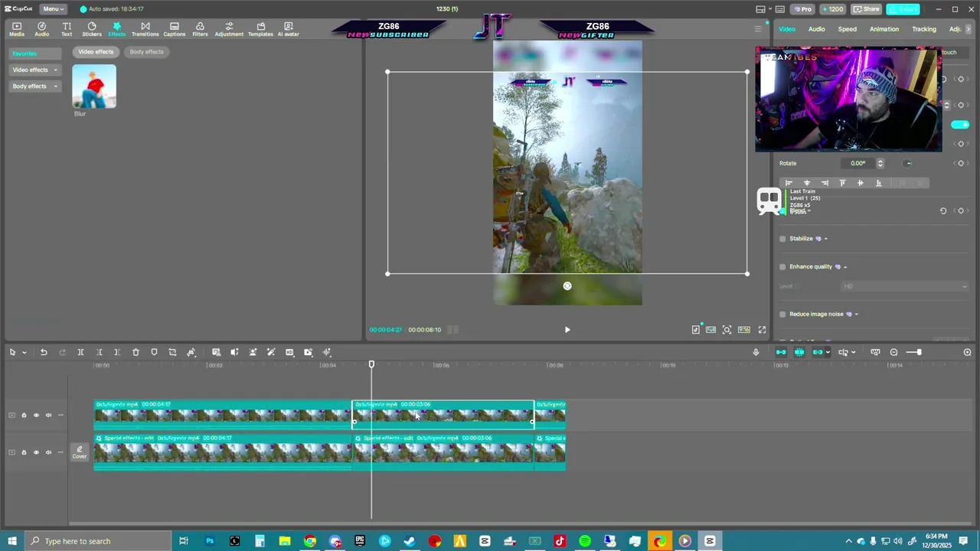
Task: Enable the Reduce image noise checkbox
Action: (x=782, y=315)
